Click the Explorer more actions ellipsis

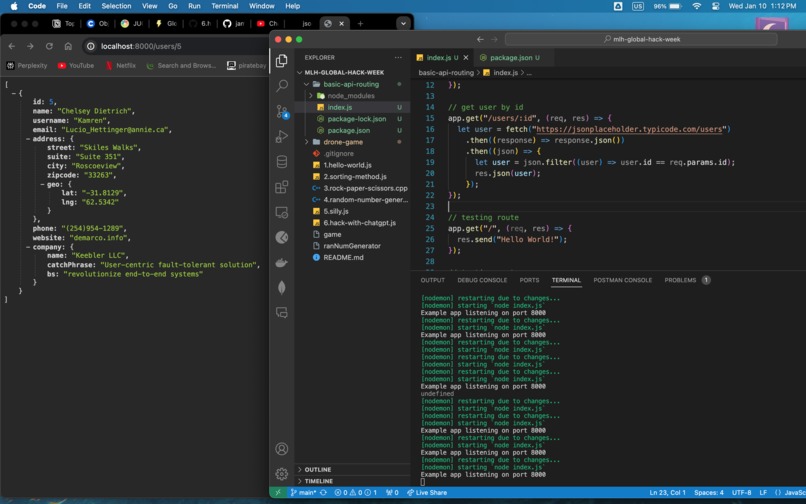pyautogui.click(x=398, y=58)
